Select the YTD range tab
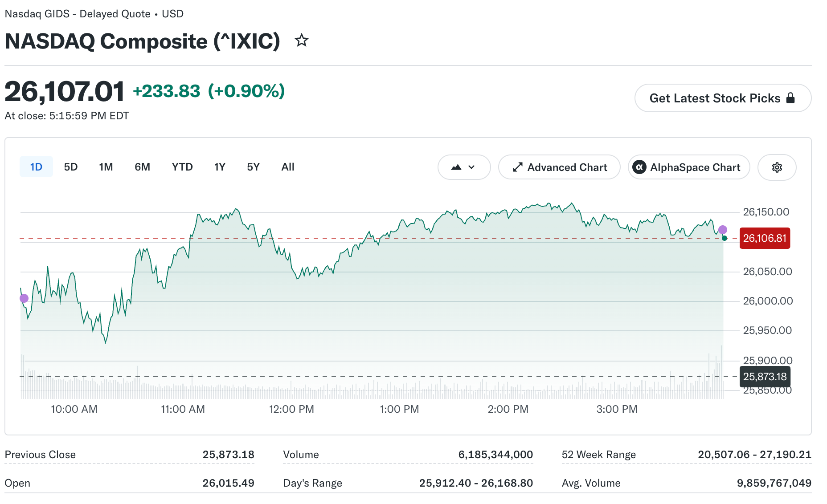Viewport: 827px width, 504px height. 182,167
